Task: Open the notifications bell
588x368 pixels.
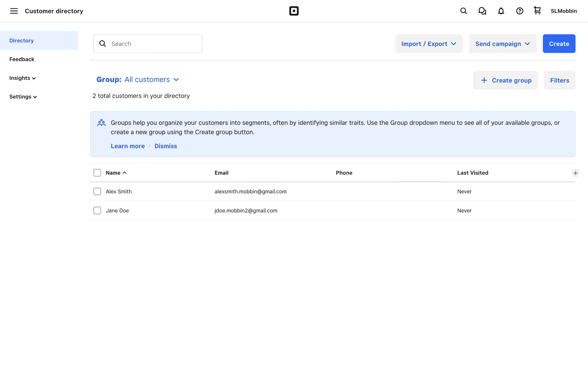Action: pos(501,11)
